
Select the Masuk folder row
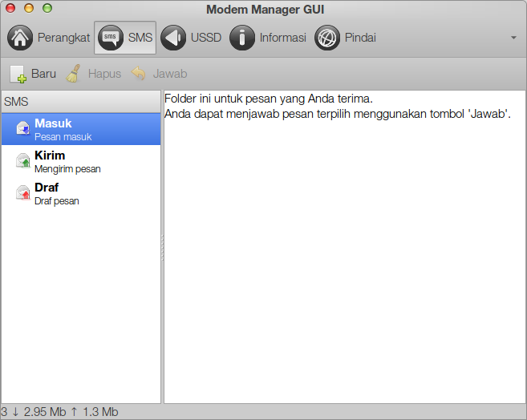pyautogui.click(x=81, y=129)
